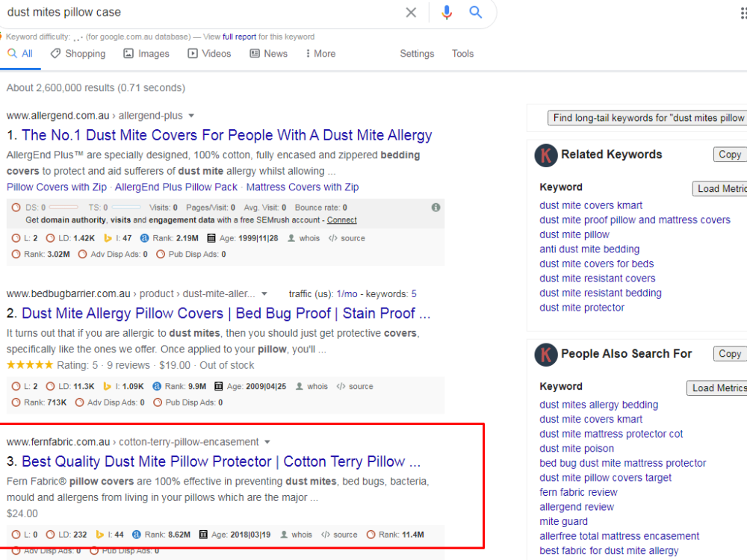
Task: Click five-star rating of bedbugbarrier result
Action: [x=30, y=365]
